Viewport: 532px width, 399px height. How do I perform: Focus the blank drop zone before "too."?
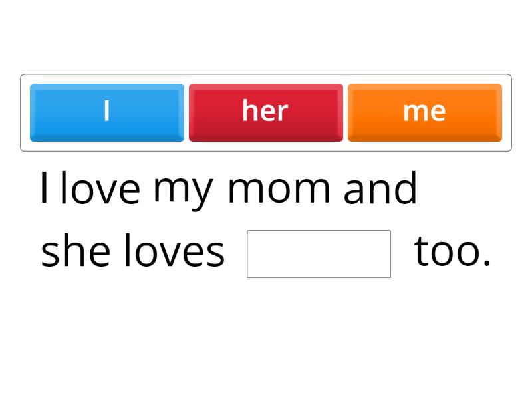pyautogui.click(x=319, y=253)
